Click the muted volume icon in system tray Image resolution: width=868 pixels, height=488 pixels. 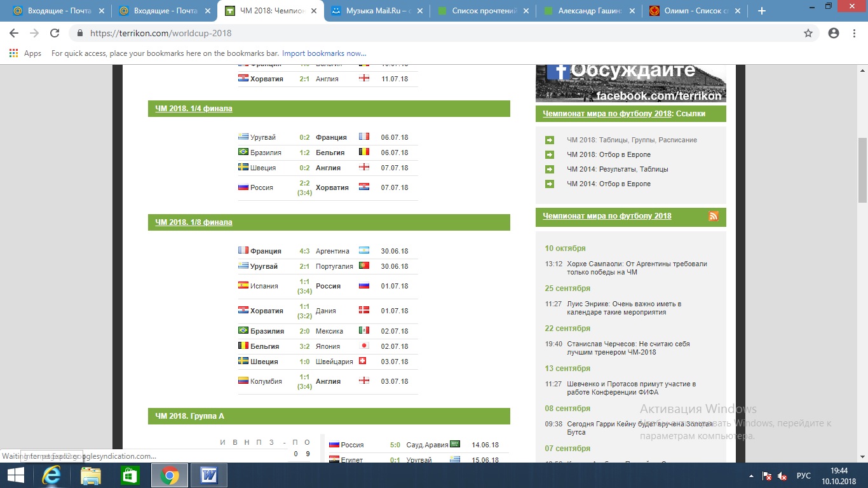tap(783, 476)
